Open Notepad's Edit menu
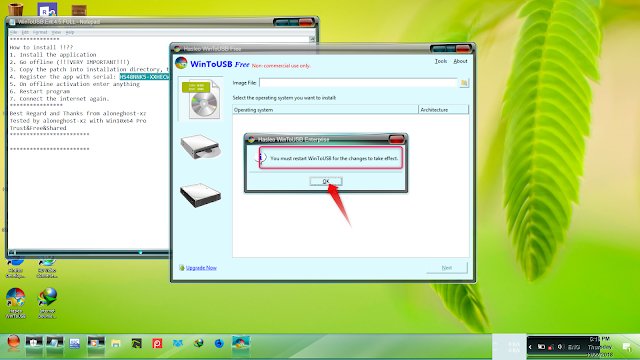This screenshot has height=360, width=640. pos(25,32)
